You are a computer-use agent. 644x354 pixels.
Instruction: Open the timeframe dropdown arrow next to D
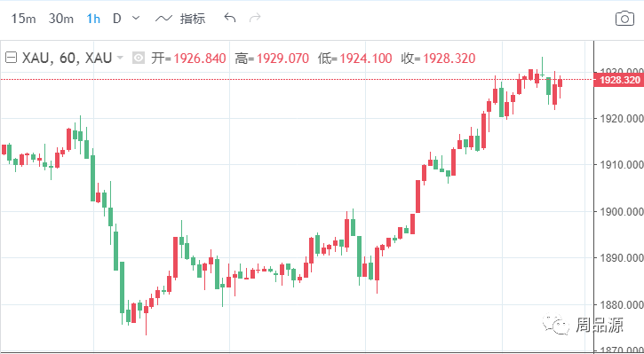[136, 18]
